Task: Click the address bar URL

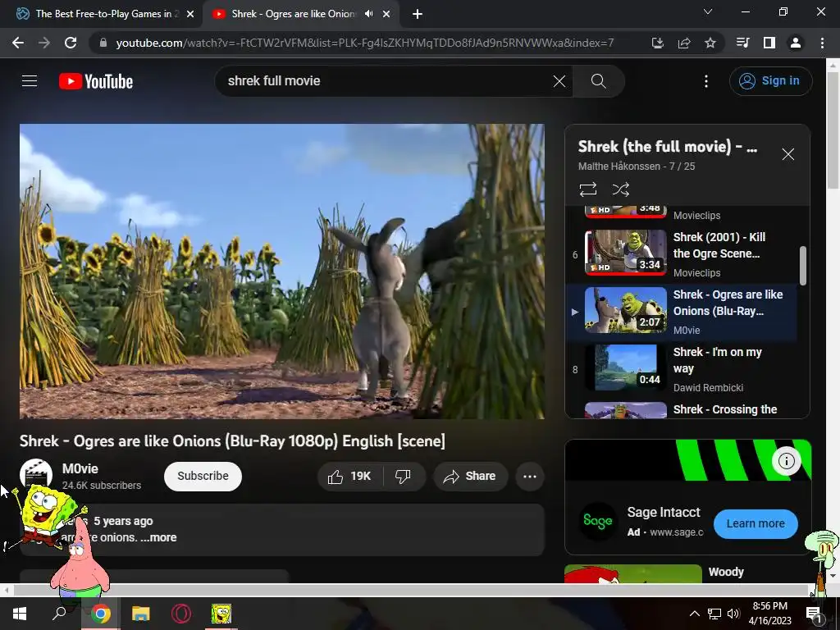Action: (365, 43)
